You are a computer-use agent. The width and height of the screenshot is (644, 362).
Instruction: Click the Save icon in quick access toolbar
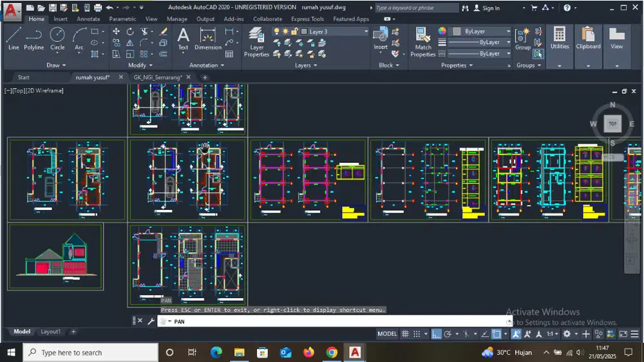click(53, 7)
